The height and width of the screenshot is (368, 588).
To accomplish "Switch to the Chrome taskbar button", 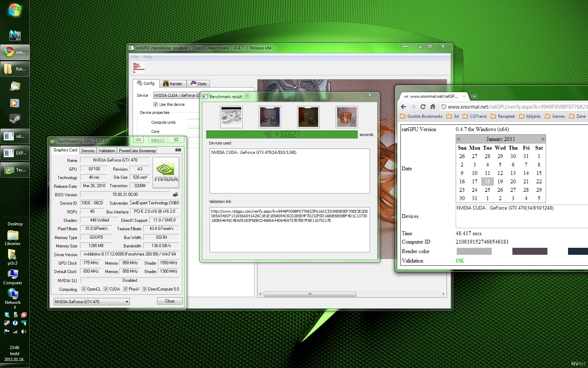I will [x=15, y=52].
